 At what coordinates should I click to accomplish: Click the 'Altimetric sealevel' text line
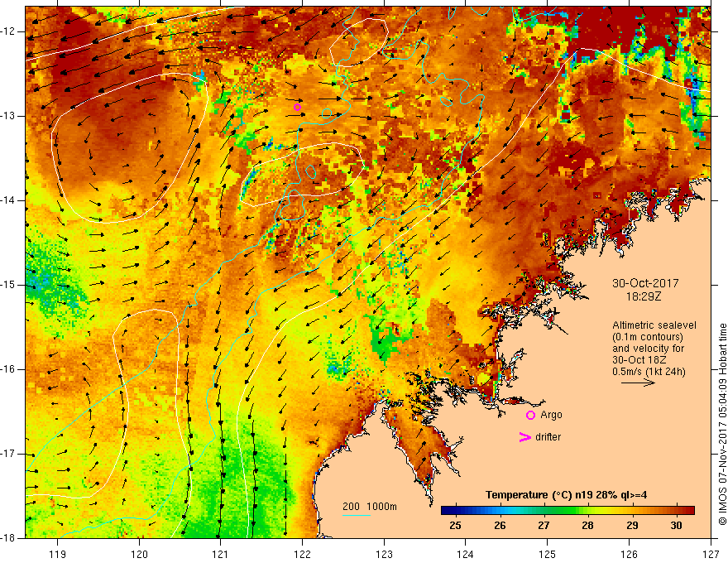click(x=654, y=325)
